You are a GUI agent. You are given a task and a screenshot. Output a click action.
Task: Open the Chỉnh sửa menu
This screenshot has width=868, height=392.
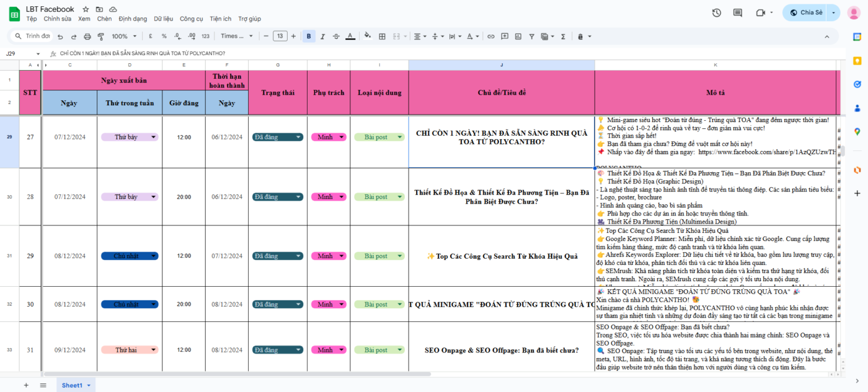point(58,19)
